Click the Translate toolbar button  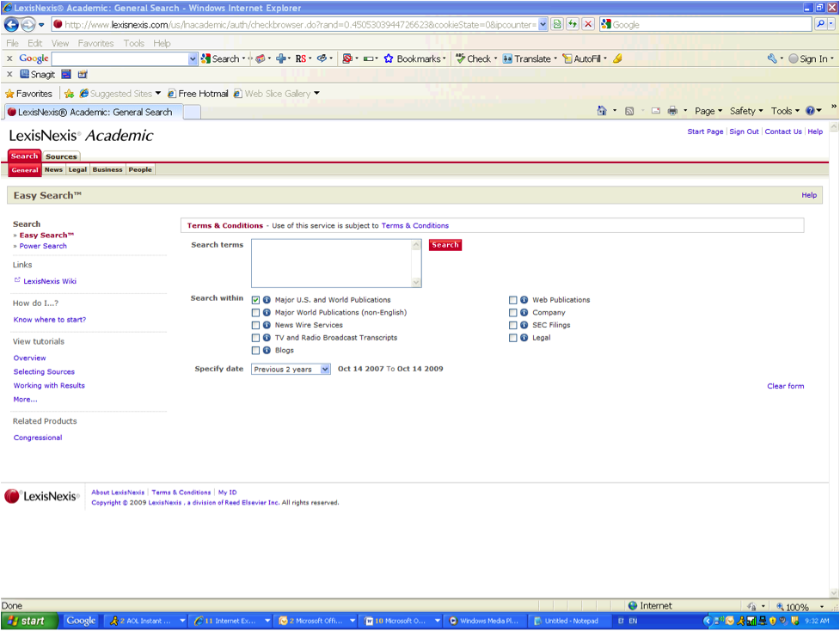(527, 59)
